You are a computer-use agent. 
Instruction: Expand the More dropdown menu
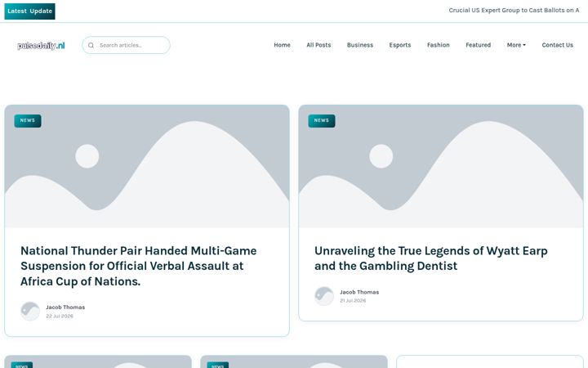(516, 45)
